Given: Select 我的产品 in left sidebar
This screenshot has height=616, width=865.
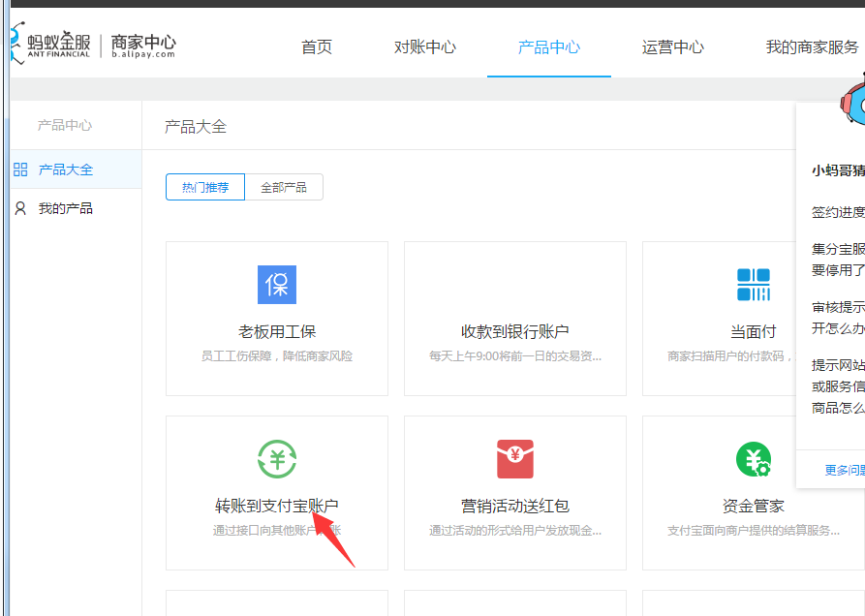Looking at the screenshot, I should coord(66,208).
